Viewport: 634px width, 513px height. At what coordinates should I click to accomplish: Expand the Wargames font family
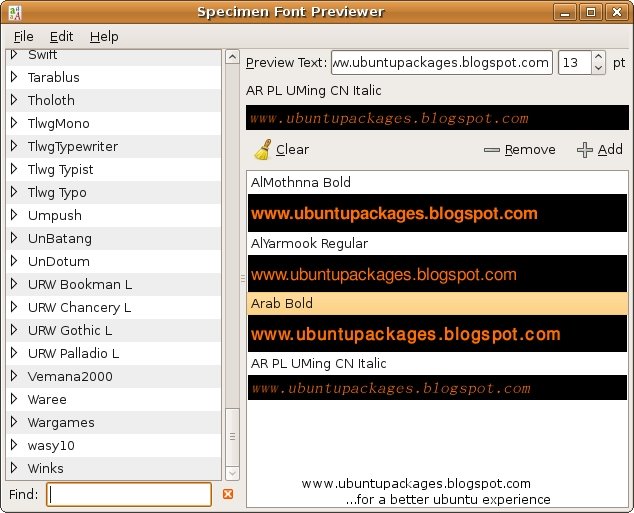[x=14, y=422]
